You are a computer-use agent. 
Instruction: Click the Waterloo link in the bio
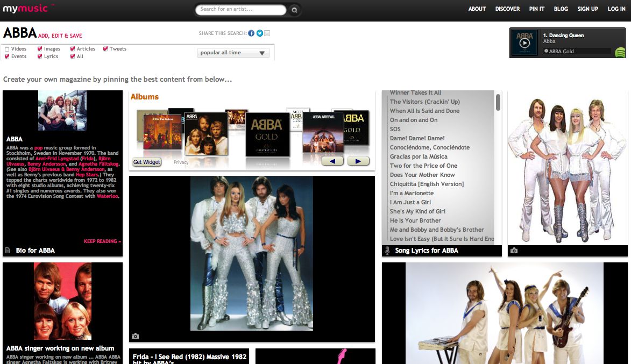pyautogui.click(x=108, y=196)
